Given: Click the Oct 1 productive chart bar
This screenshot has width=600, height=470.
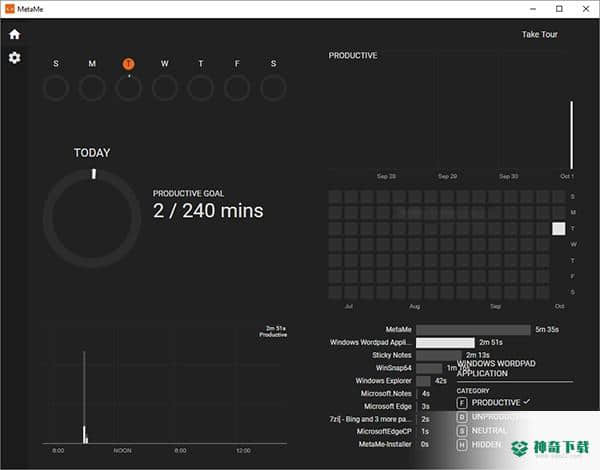Looking at the screenshot, I should click(x=572, y=135).
